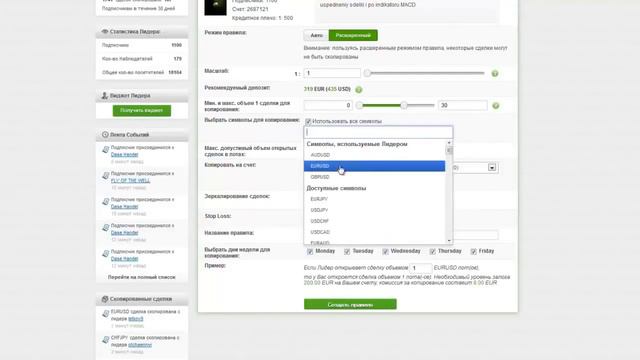This screenshot has width=640, height=360.
Task: Click the person icon beside Виджет Лидера
Action: pos(104,96)
